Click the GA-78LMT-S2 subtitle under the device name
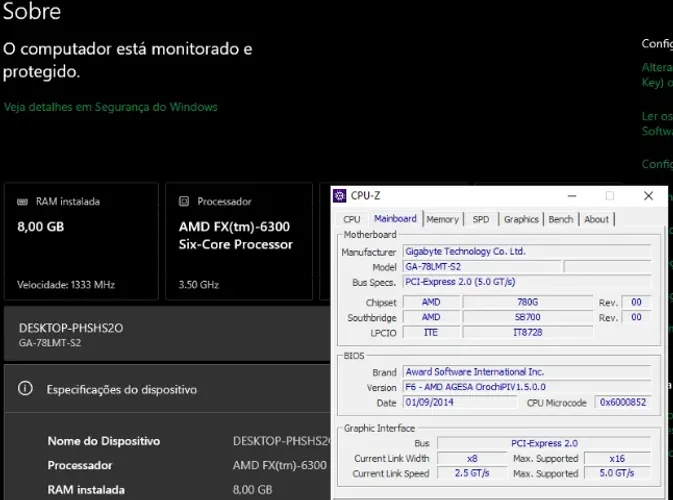 pyautogui.click(x=50, y=343)
